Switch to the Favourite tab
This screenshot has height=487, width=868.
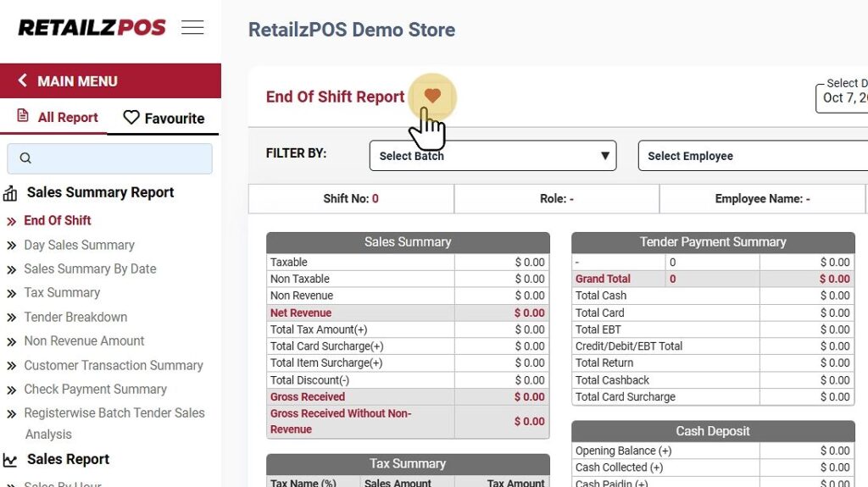point(164,119)
